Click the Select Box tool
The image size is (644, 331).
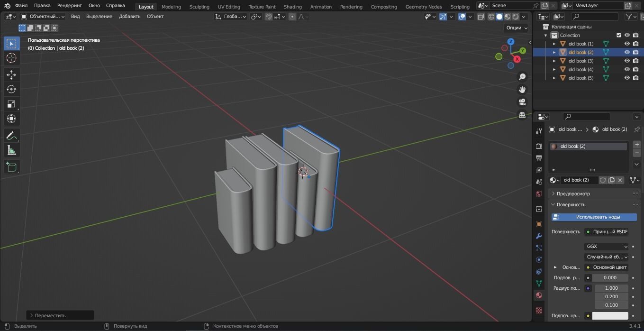[11, 43]
